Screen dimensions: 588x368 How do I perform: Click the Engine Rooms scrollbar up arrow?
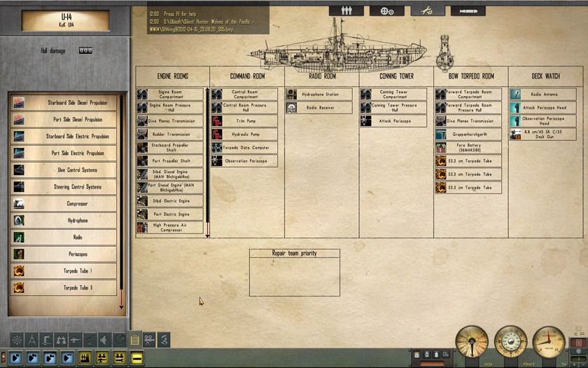pyautogui.click(x=207, y=90)
